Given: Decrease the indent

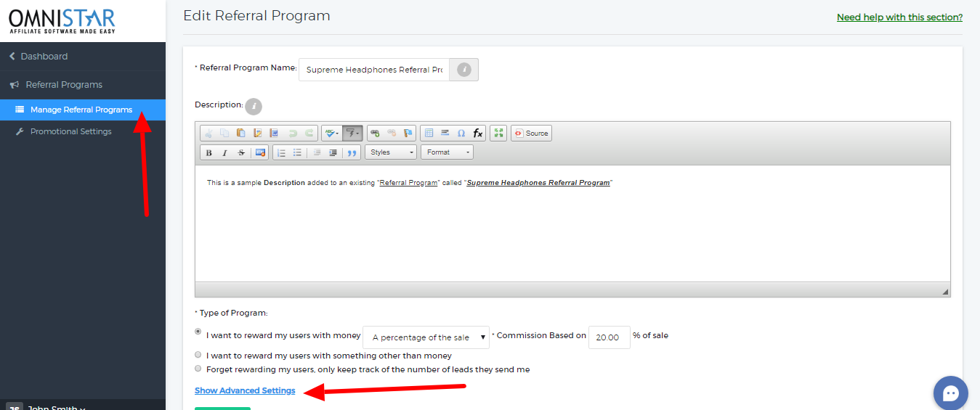Looking at the screenshot, I should coord(317,152).
